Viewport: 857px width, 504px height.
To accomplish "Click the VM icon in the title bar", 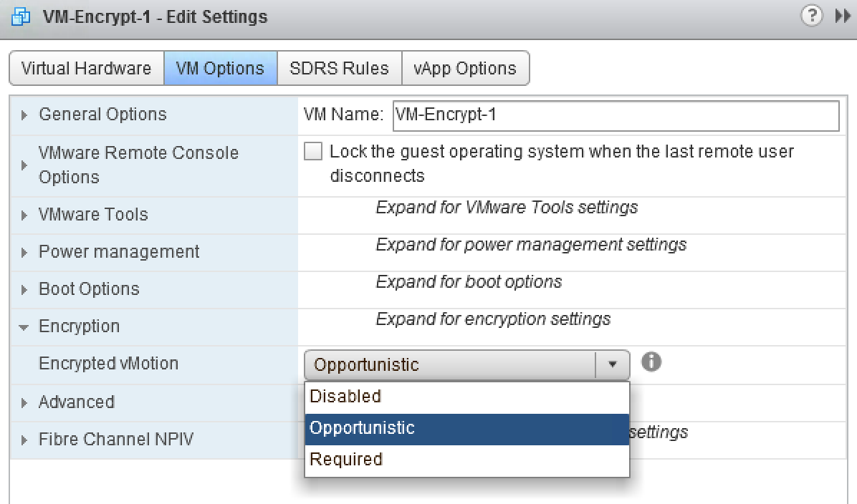I will 21,16.
